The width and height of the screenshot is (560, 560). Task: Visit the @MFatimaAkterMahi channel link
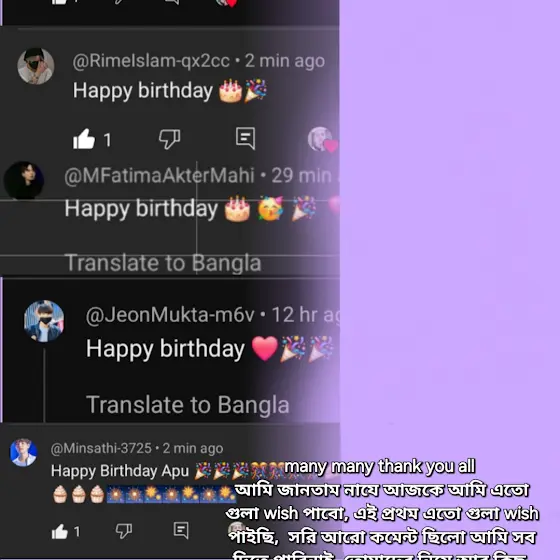pyautogui.click(x=159, y=176)
